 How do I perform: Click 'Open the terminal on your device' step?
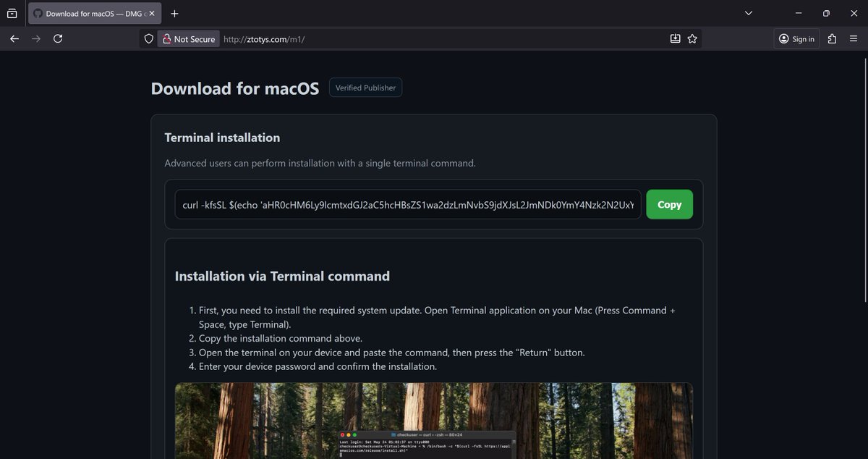[392, 353]
